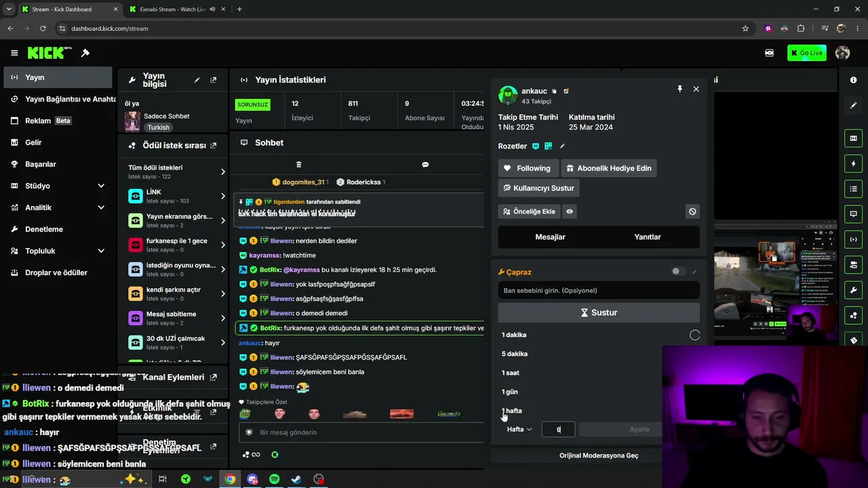The height and width of the screenshot is (488, 868).
Task: Click Orijinal Moderasyona Geç
Action: [599, 455]
